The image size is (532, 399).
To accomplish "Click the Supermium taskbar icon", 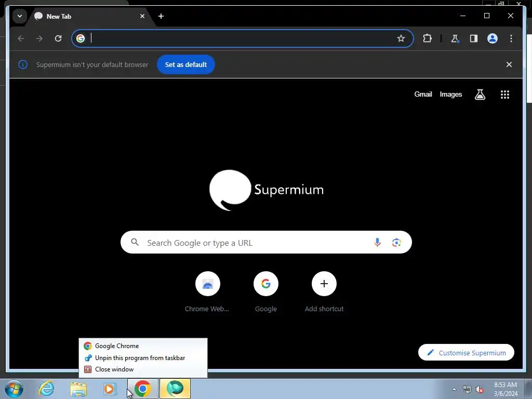I will [x=175, y=389].
